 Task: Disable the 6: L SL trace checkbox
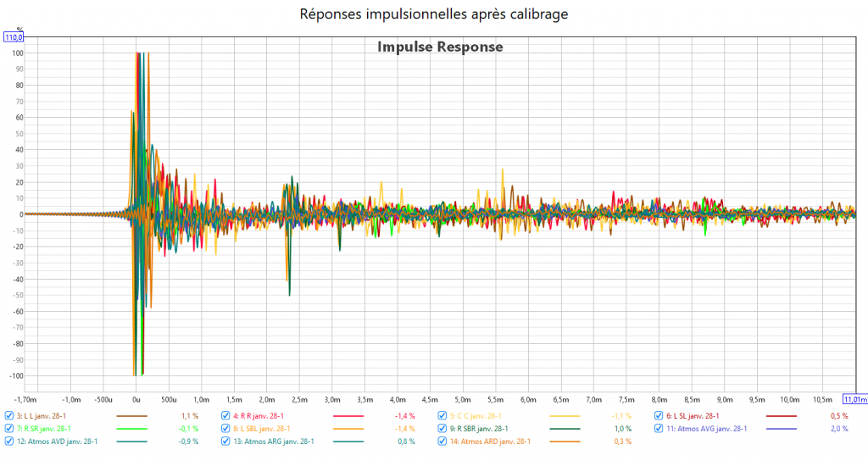pyautogui.click(x=659, y=416)
